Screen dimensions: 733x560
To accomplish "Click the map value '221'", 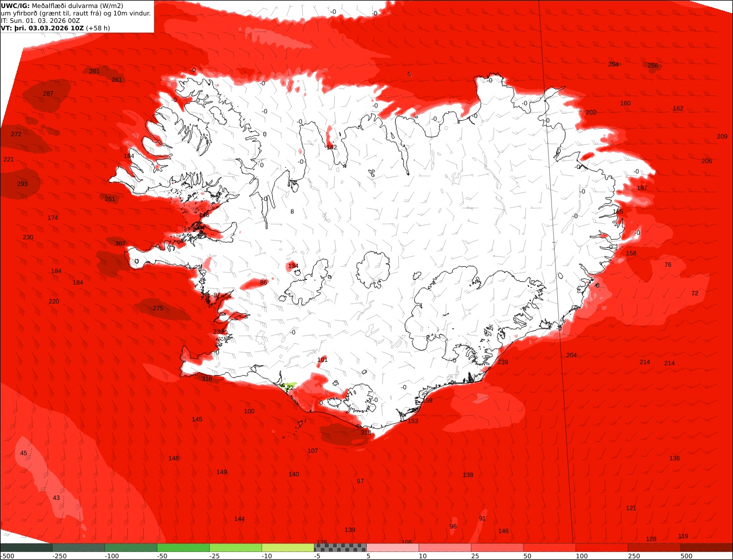I will point(9,159).
